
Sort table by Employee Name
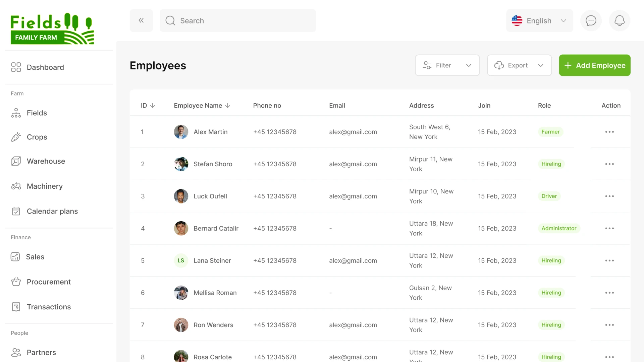[x=202, y=105]
